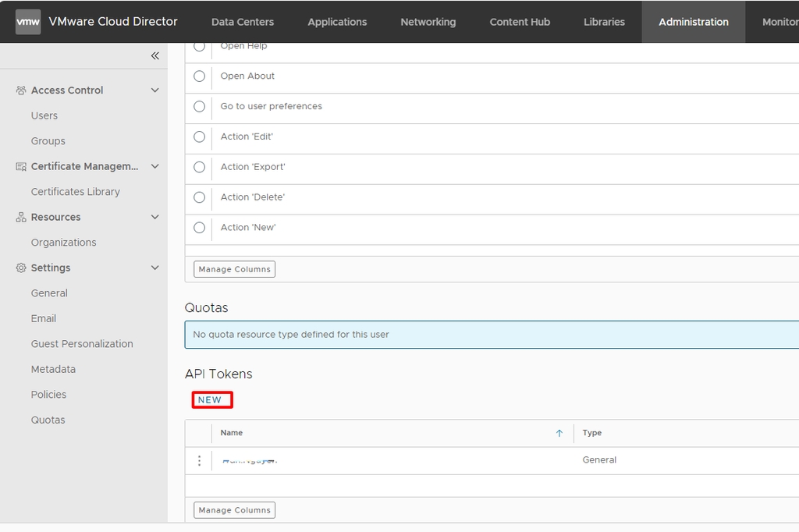
Task: Collapse the Access Control section chevron
Action: point(154,90)
